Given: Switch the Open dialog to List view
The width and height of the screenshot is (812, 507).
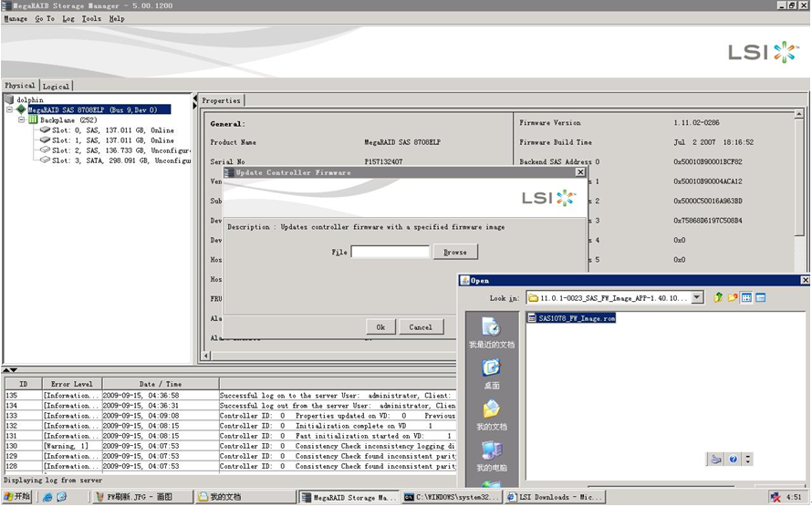Looking at the screenshot, I should (746, 297).
